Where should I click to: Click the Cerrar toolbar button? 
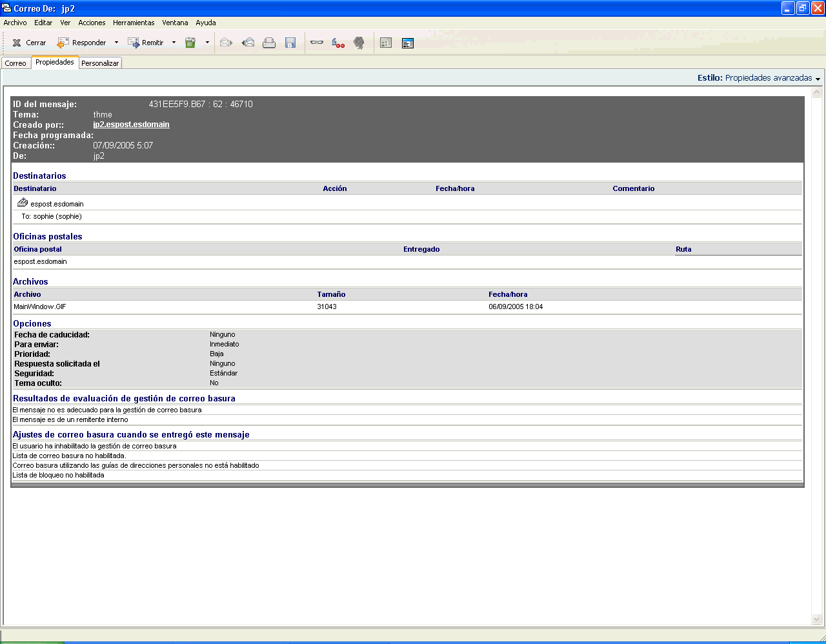(x=29, y=43)
